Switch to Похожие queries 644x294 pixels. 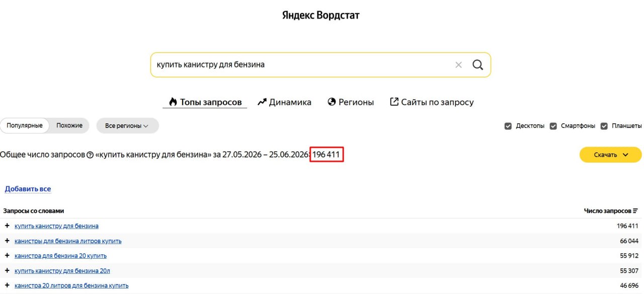click(69, 125)
